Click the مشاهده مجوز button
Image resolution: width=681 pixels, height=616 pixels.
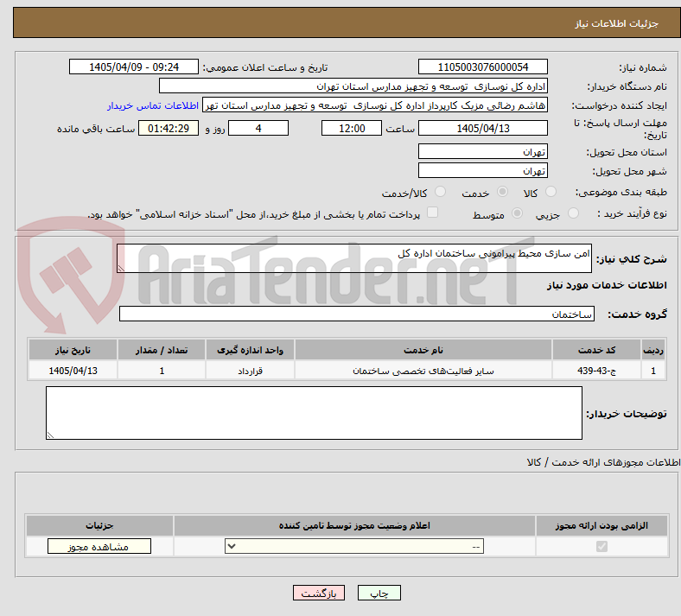[x=99, y=546]
